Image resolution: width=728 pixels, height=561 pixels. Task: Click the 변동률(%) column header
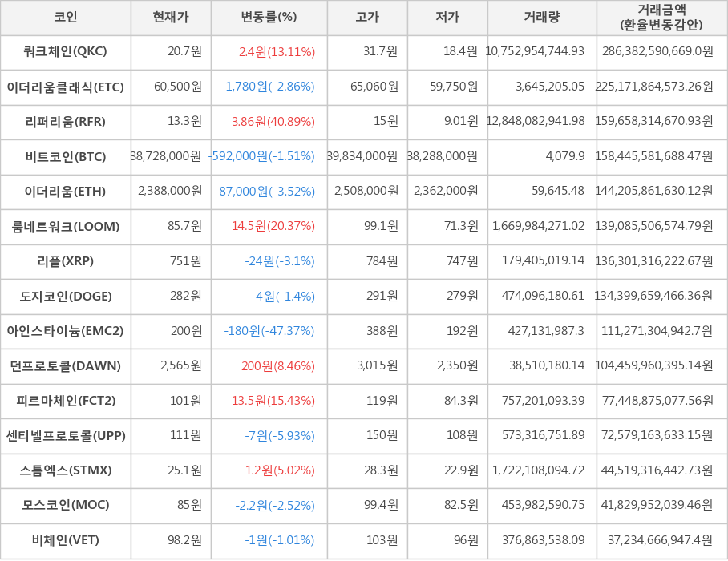(x=269, y=18)
